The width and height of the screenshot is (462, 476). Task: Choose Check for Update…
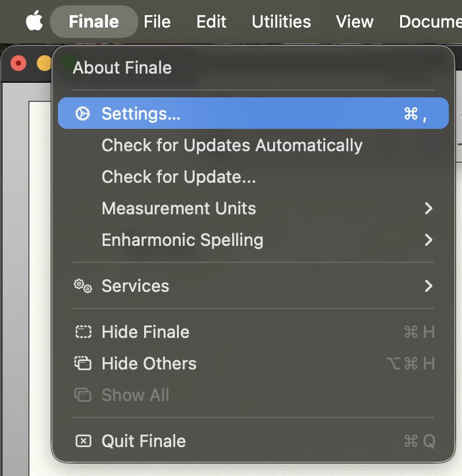[x=178, y=177]
